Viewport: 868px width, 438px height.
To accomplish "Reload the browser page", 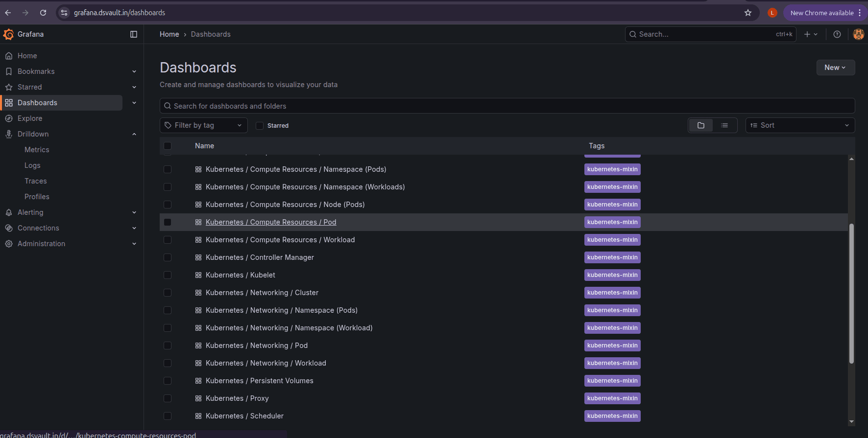I will [x=43, y=13].
